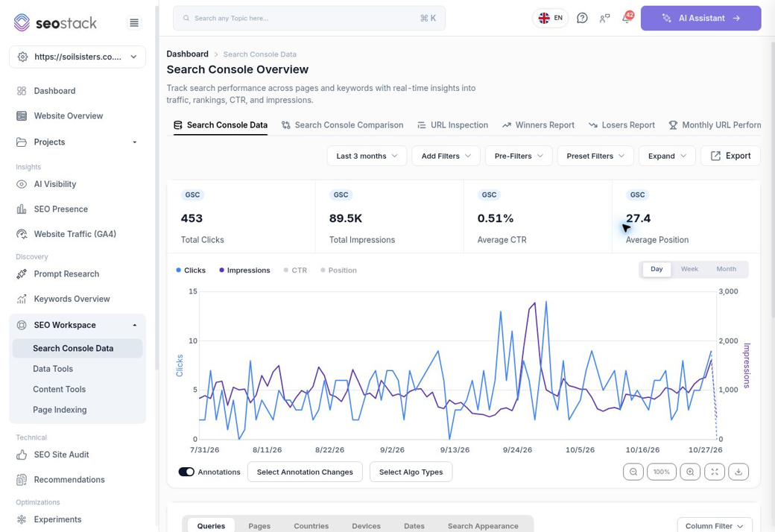Show CTR series in chart legend
The image size is (775, 532).
pyautogui.click(x=295, y=270)
